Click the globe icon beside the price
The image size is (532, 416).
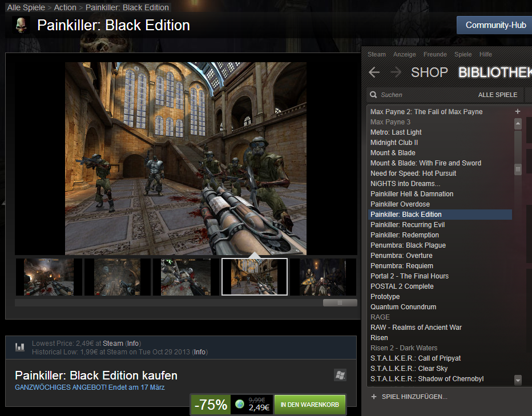(240, 404)
